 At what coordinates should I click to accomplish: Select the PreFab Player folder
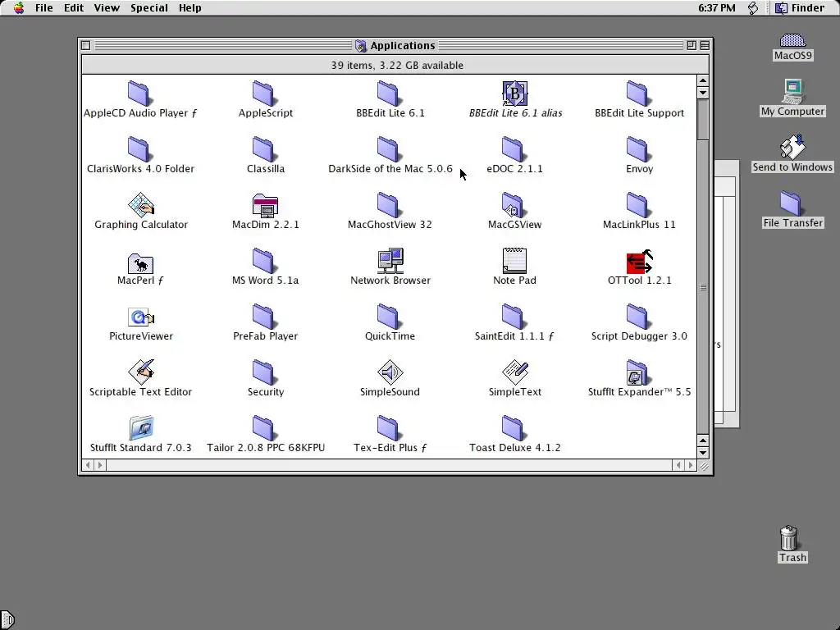click(263, 316)
